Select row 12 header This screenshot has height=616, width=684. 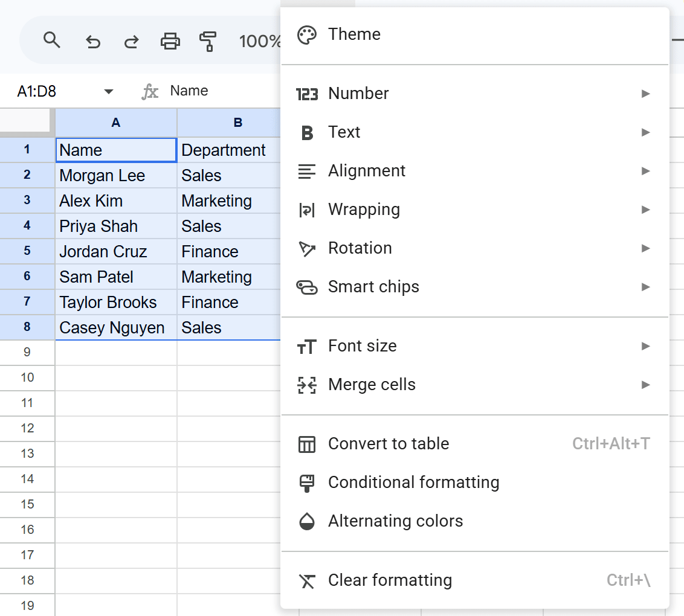(x=27, y=429)
